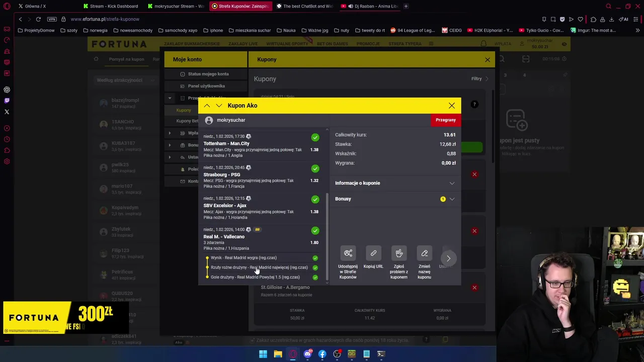
Task: Go back with browser back arrow
Action: click(20, 19)
